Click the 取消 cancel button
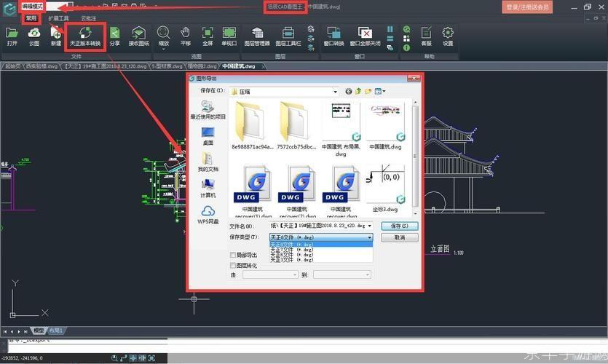The image size is (608, 364). pos(400,237)
